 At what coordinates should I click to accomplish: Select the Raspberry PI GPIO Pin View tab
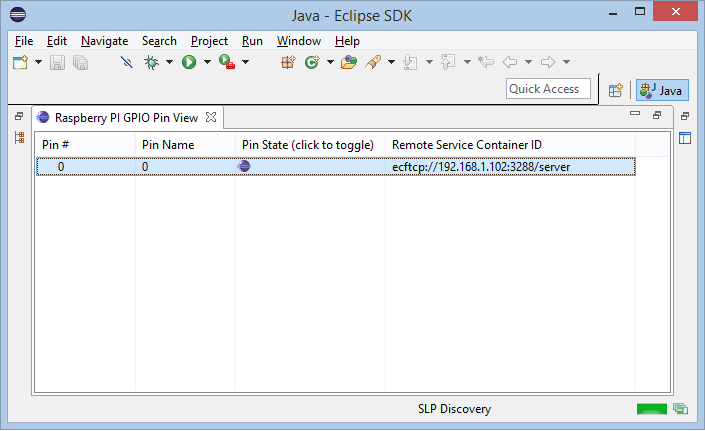click(x=126, y=118)
